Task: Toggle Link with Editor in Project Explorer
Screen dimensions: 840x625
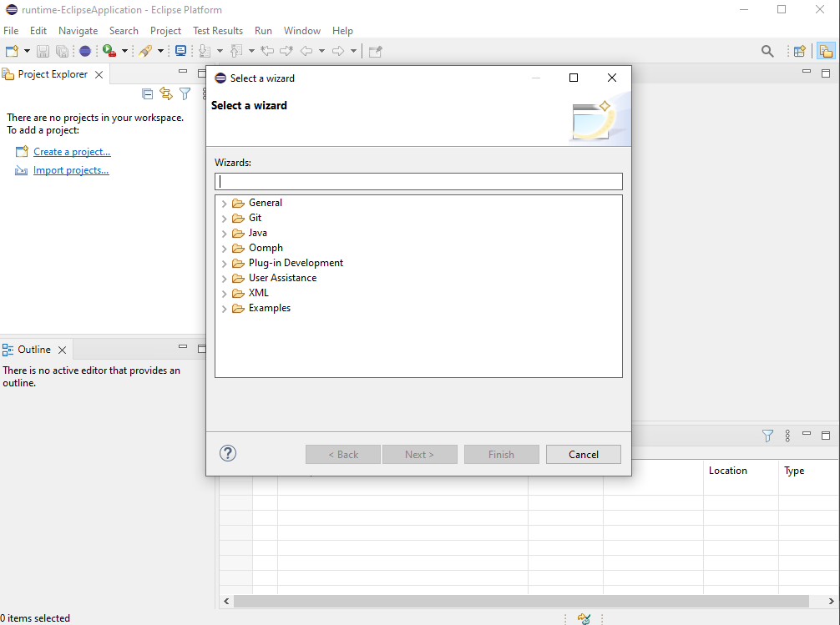Action: click(x=166, y=94)
